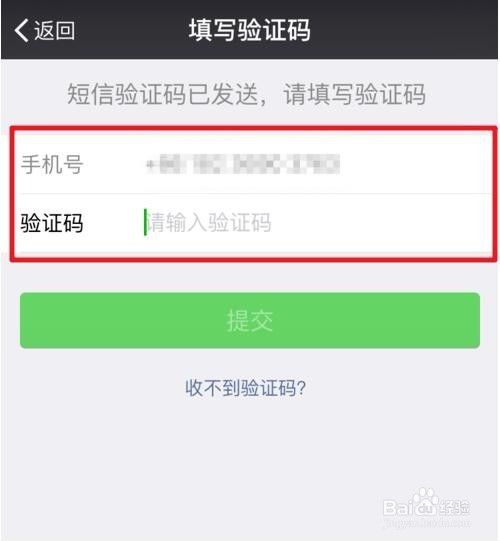Viewport: 500px width, 541px height.
Task: Click the 填写验证码 page title
Action: tap(249, 30)
